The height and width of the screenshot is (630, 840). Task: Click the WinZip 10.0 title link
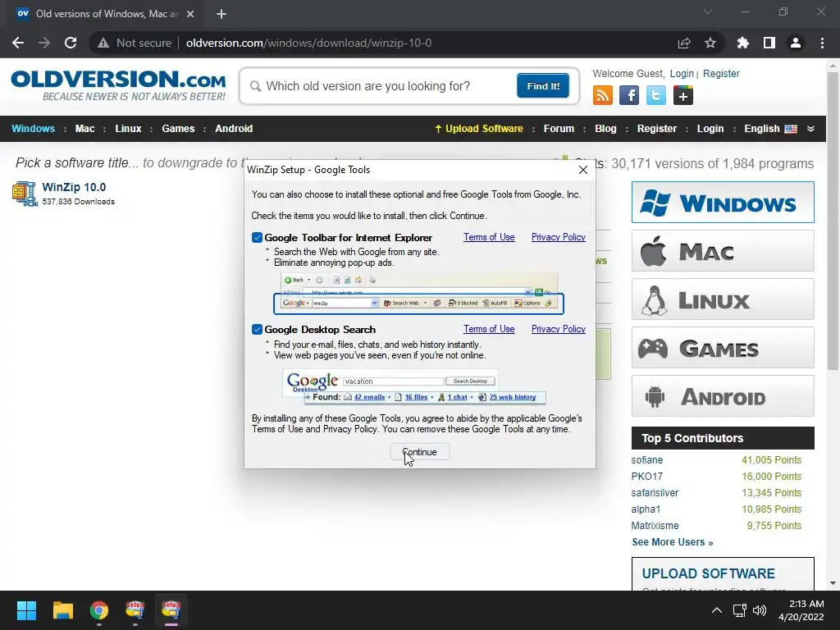point(74,188)
